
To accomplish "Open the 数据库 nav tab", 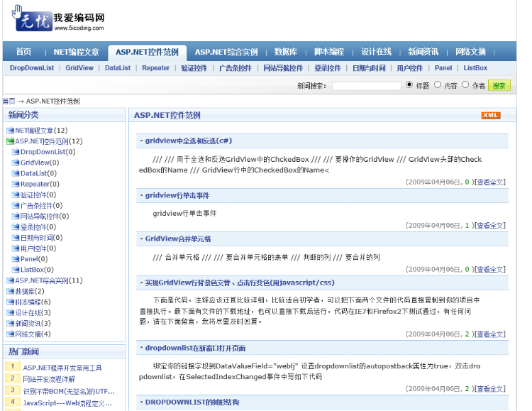I will point(286,52).
